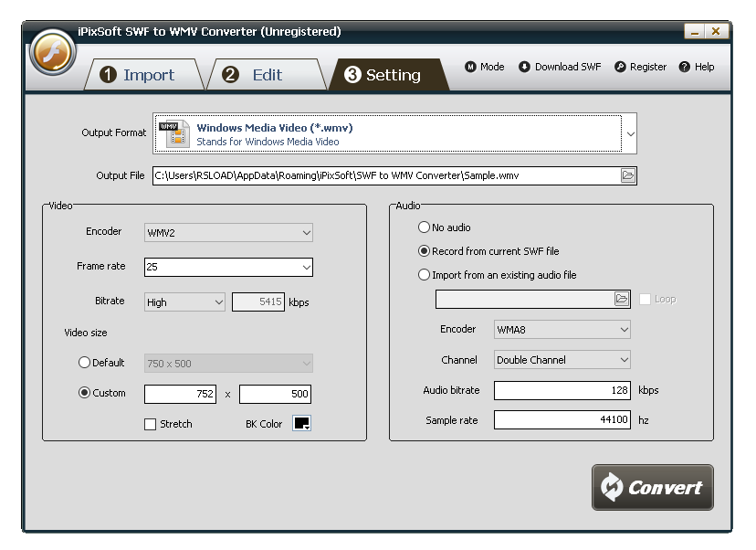
Task: Open the default video size 750 x 500 dropdown
Action: [x=228, y=364]
